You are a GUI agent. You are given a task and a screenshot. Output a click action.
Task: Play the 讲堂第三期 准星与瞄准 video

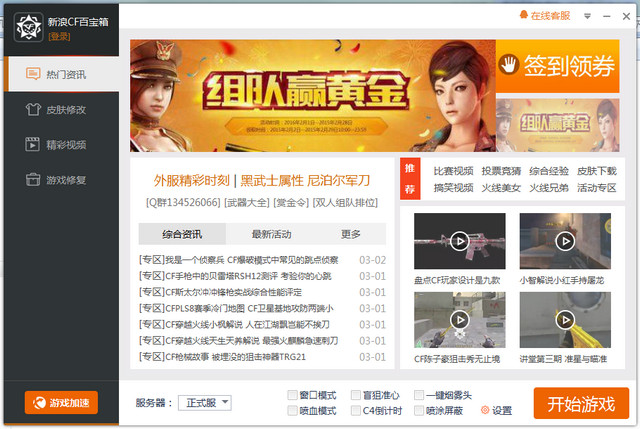pyautogui.click(x=565, y=320)
